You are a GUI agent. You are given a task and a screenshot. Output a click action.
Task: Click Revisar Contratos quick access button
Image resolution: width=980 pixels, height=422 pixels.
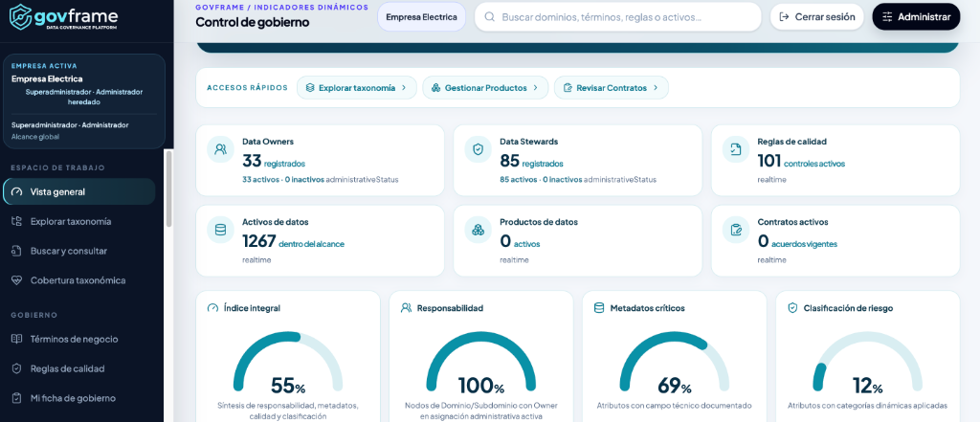pos(612,87)
